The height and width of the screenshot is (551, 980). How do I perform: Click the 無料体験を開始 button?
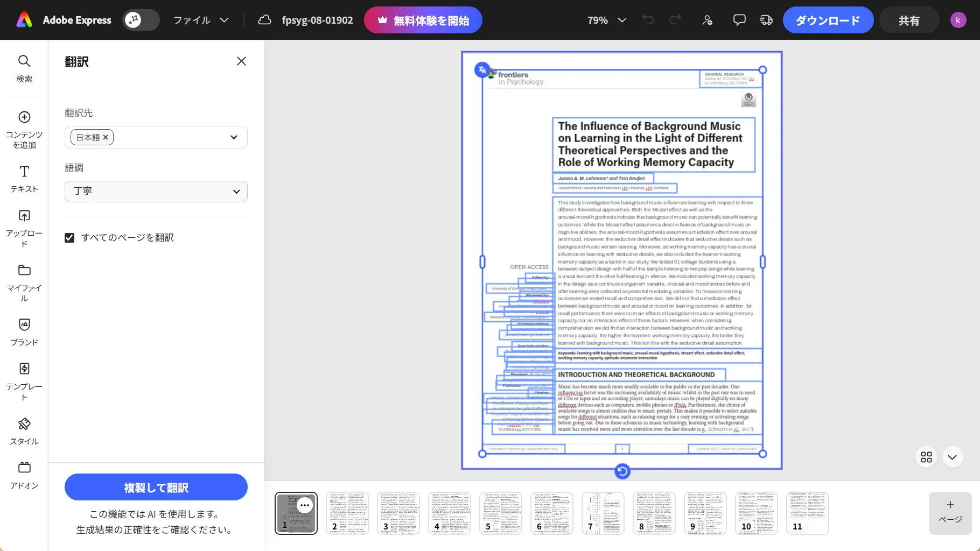pos(423,20)
